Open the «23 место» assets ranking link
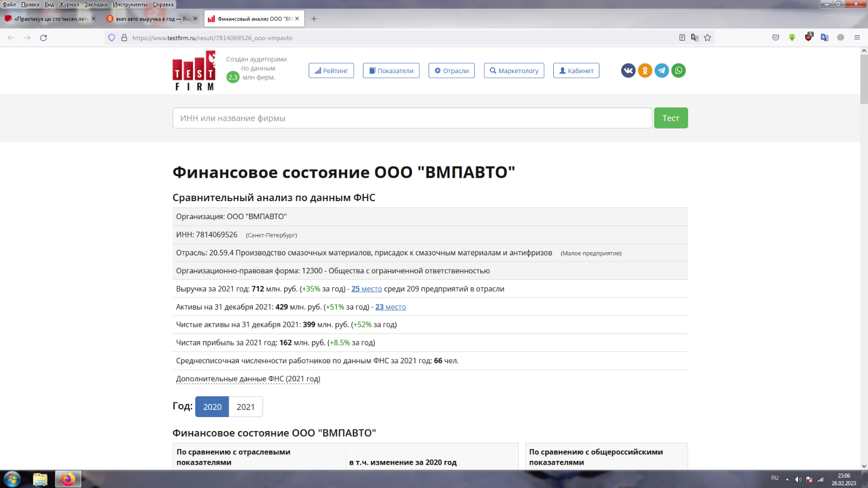 point(391,307)
